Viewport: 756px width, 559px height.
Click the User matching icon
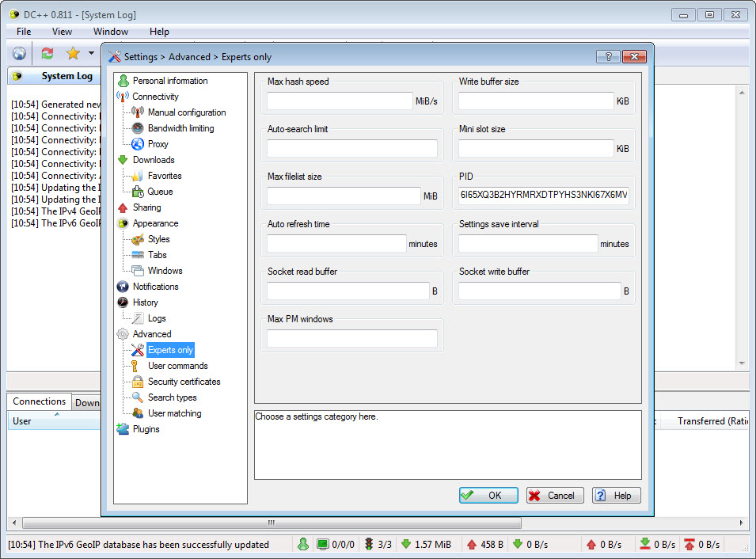(x=138, y=413)
